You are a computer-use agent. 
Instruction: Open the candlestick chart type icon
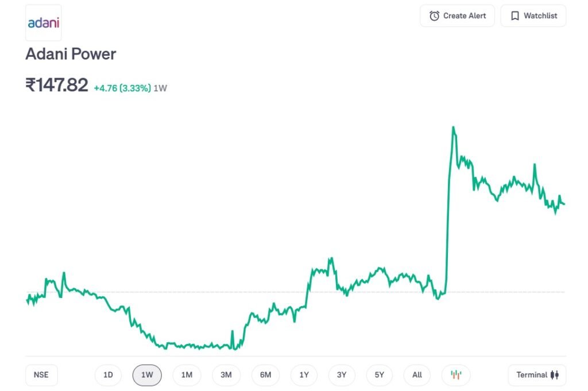(455, 374)
